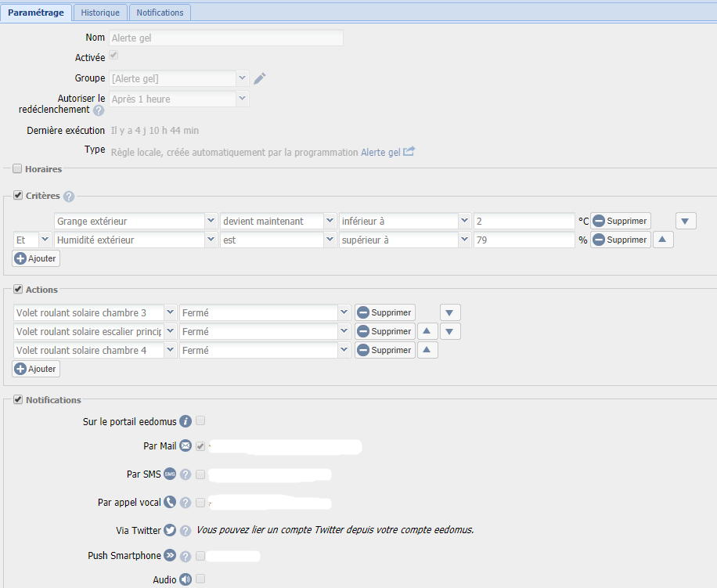The width and height of the screenshot is (717, 588).
Task: Click info icon beside Sur le portail eedomus
Action: tap(186, 421)
